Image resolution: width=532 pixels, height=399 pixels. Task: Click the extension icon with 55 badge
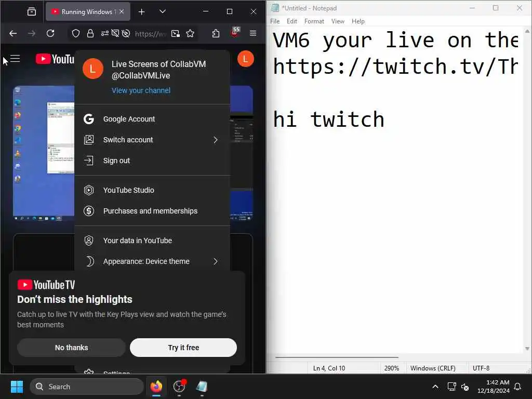(x=235, y=33)
